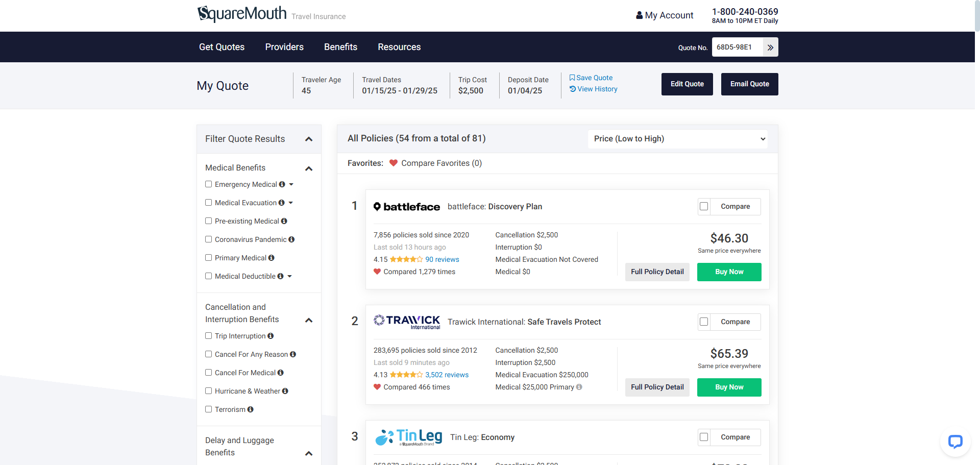Click Medical Deductible info icon

[280, 276]
